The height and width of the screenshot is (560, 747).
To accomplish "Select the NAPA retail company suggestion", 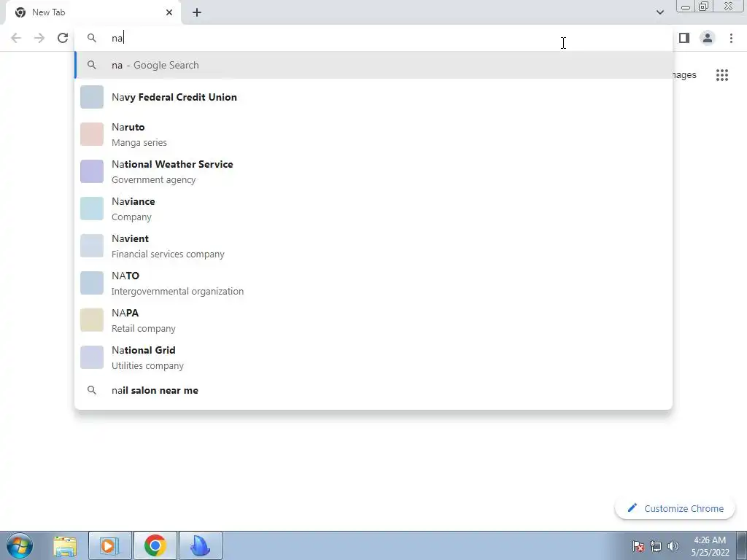I will pos(373,320).
